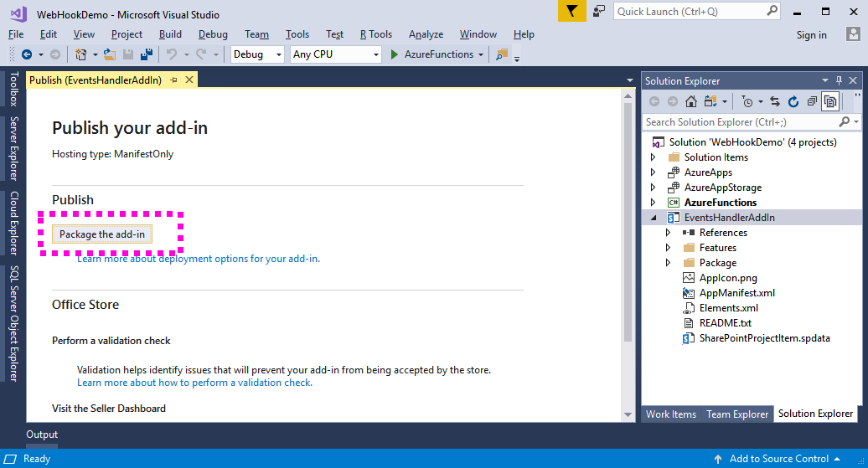Open the R Tools menu
Screen dimensions: 868x468
[x=376, y=34]
